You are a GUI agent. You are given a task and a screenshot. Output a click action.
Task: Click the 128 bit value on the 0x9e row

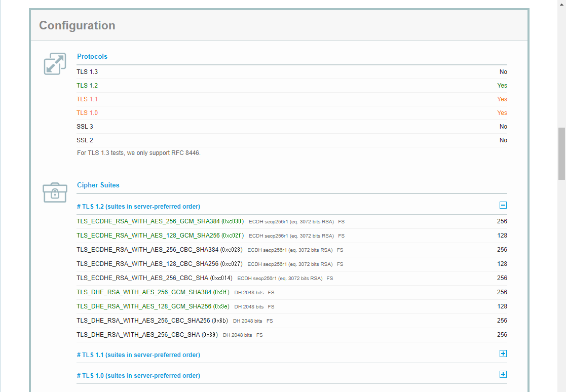[502, 306]
